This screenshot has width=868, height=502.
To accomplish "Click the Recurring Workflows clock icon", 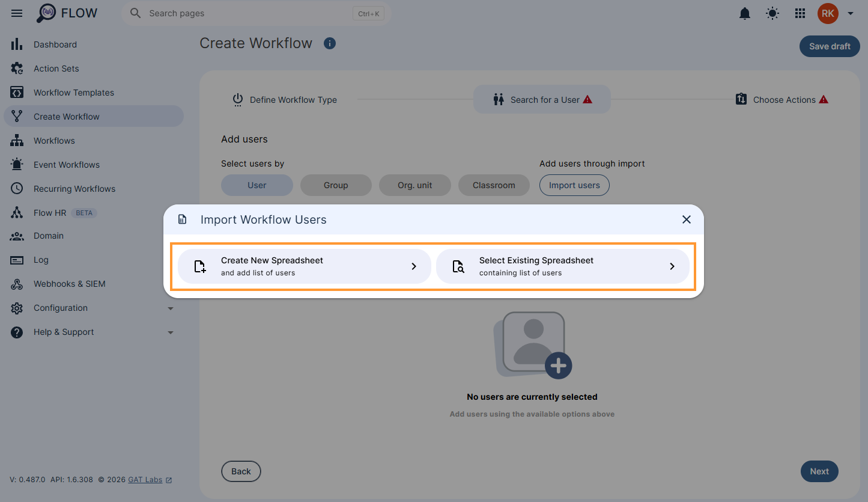I will coord(17,189).
